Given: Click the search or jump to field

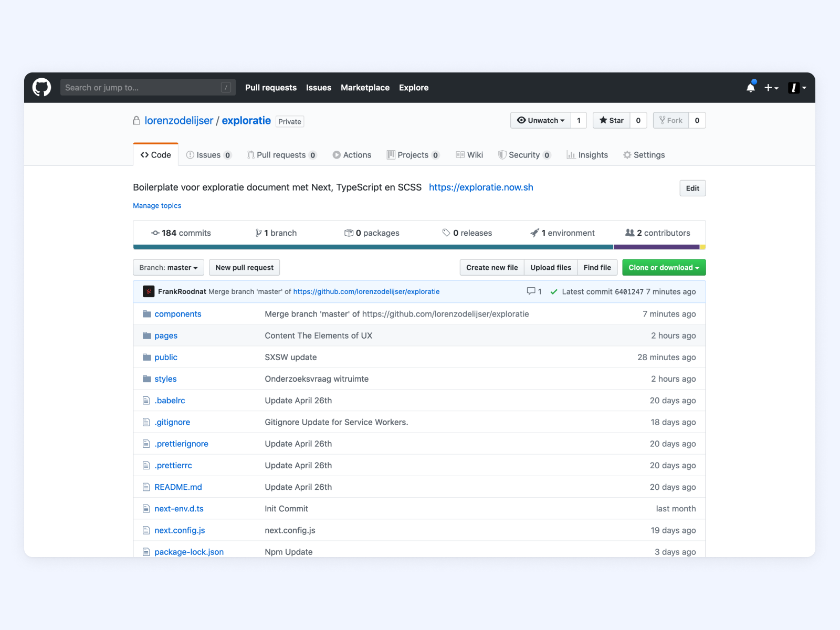Looking at the screenshot, I should (x=147, y=87).
